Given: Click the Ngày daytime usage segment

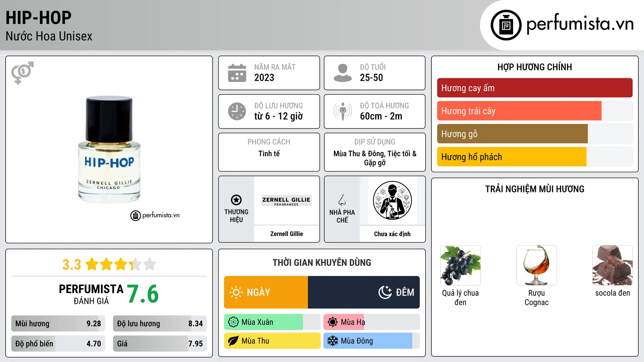Looking at the screenshot, I should [x=266, y=292].
